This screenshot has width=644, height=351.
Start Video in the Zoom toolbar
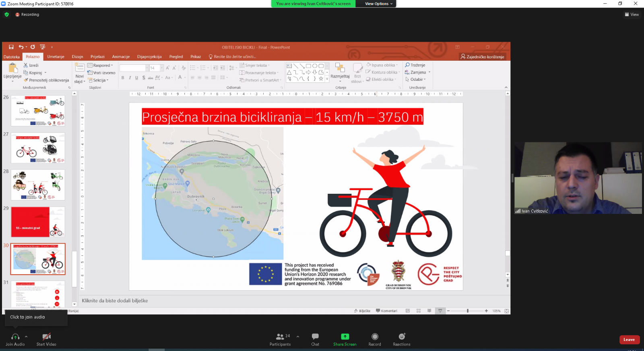(46, 339)
